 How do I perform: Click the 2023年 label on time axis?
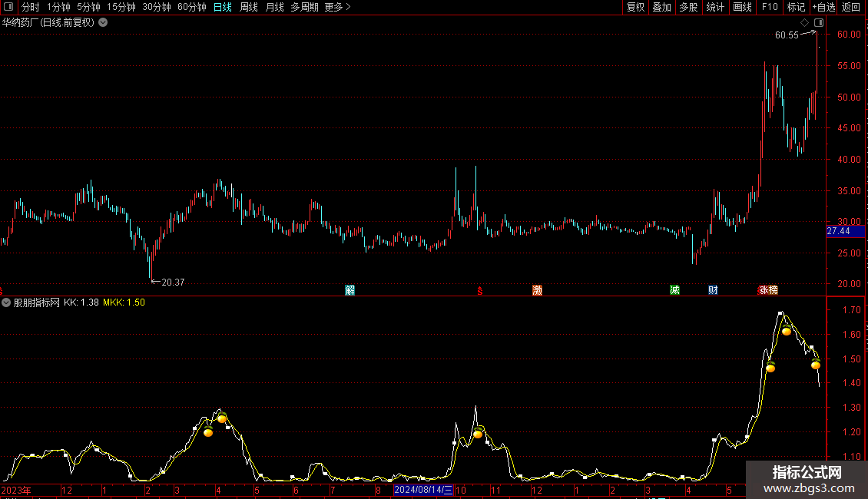[x=16, y=490]
